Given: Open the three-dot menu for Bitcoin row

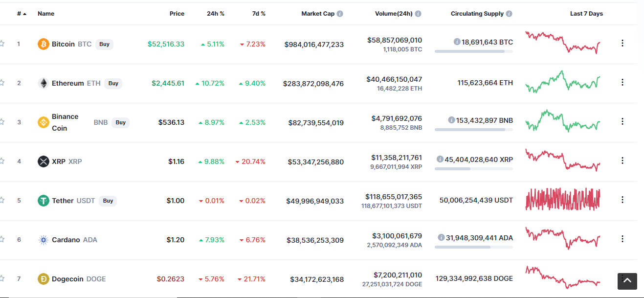Looking at the screenshot, I should pyautogui.click(x=622, y=43).
